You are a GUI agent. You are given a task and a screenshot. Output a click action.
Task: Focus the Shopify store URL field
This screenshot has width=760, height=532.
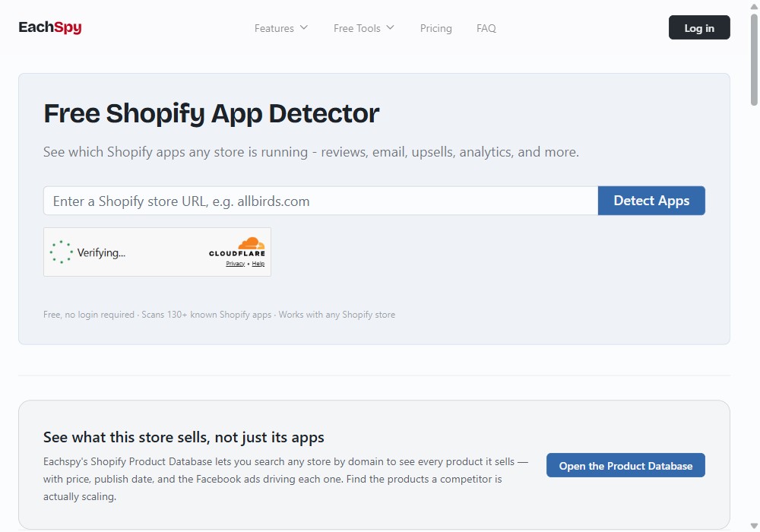(321, 201)
